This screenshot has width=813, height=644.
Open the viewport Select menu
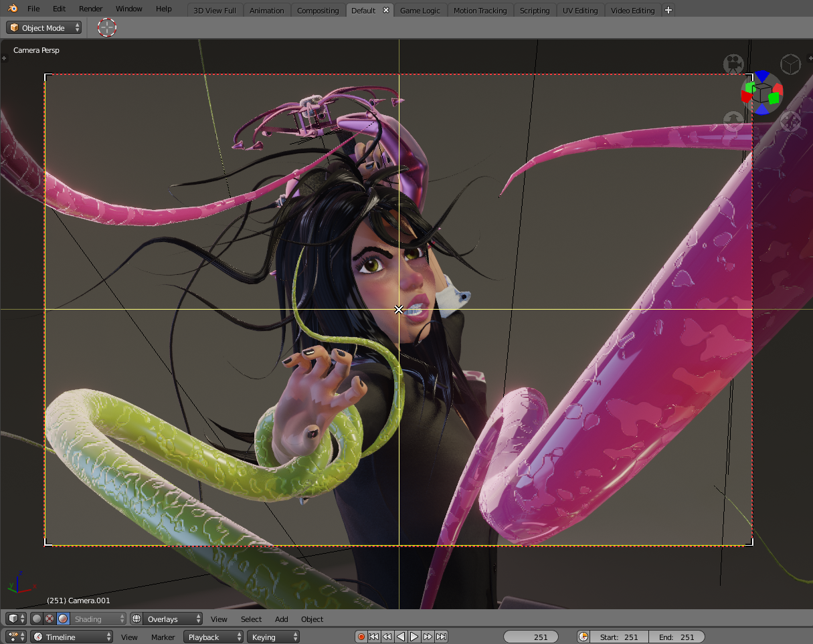coord(251,619)
